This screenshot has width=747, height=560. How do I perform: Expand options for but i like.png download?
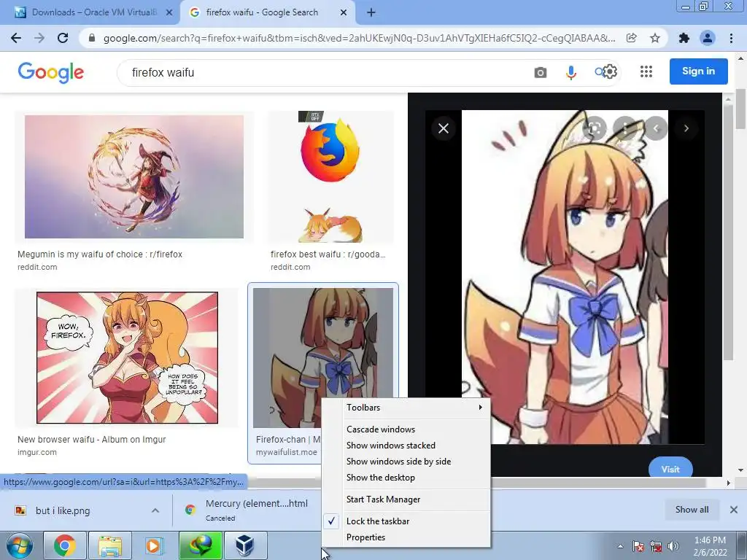tap(155, 510)
